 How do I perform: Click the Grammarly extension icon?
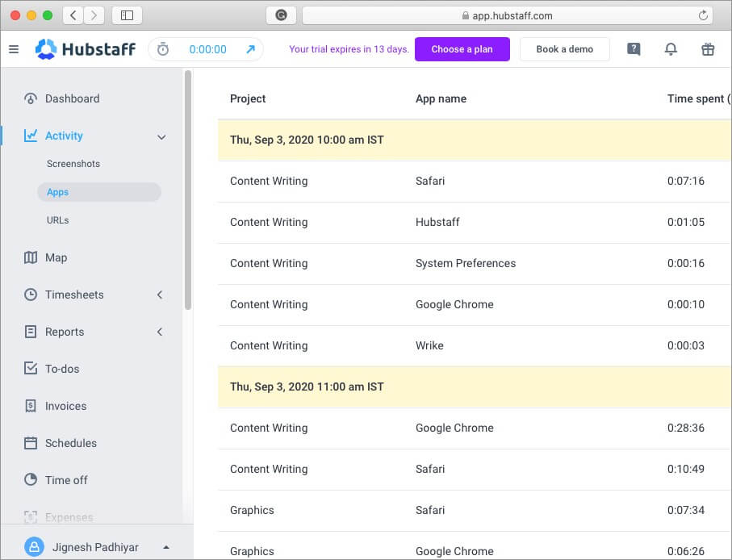click(x=281, y=15)
